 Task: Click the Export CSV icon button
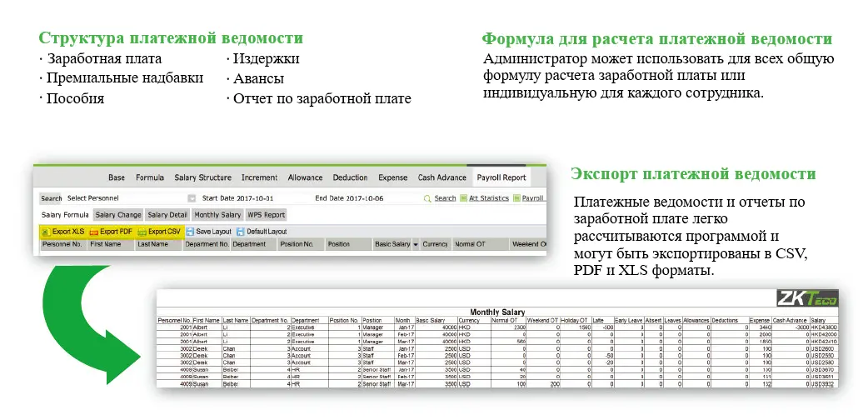tap(142, 231)
